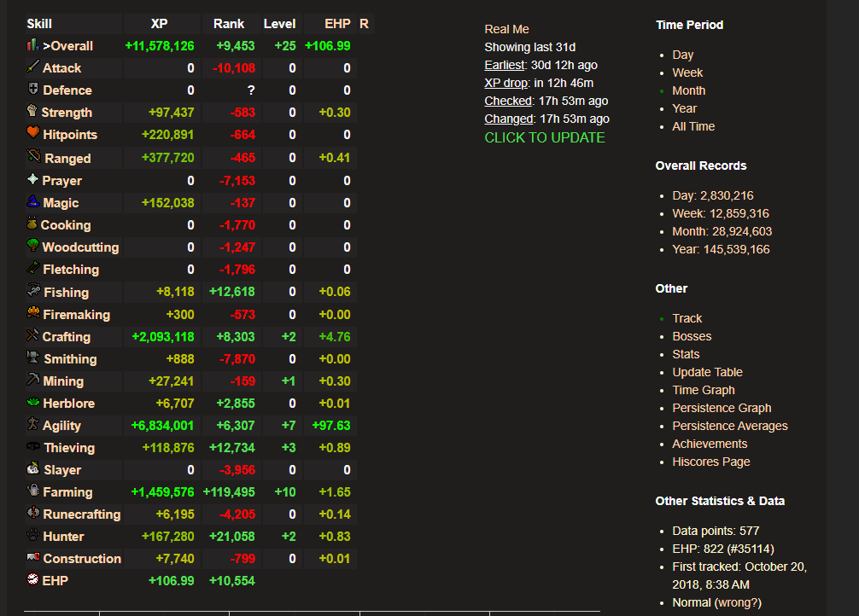Image resolution: width=859 pixels, height=616 pixels.
Task: Sort table by Rank column header
Action: pos(229,24)
